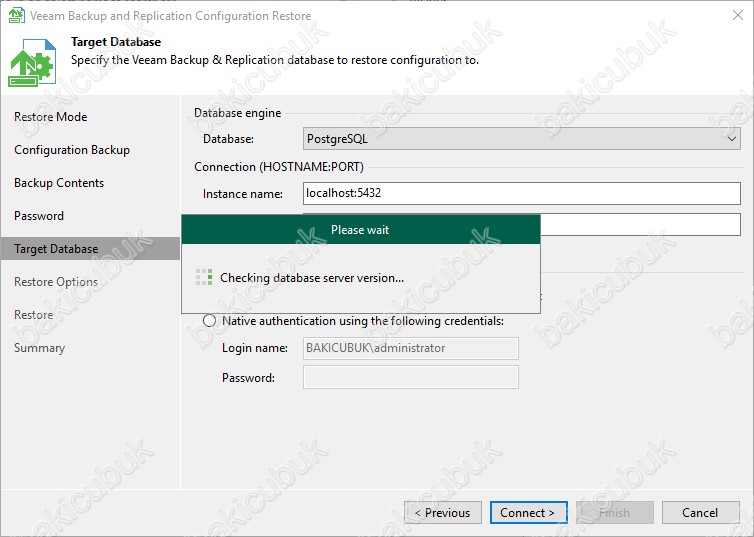Click 'Connection (HOSTNAME:PORT)' label
Viewport: 754px width, 537px height.
click(x=279, y=167)
